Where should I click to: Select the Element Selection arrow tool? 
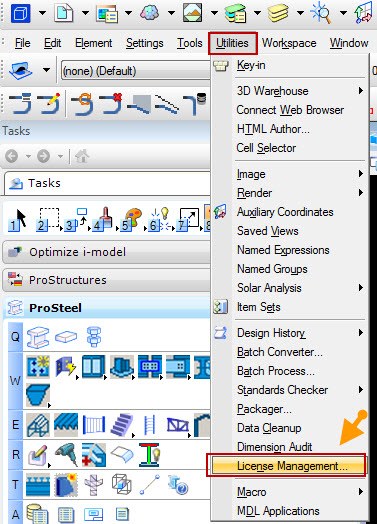(x=18, y=220)
